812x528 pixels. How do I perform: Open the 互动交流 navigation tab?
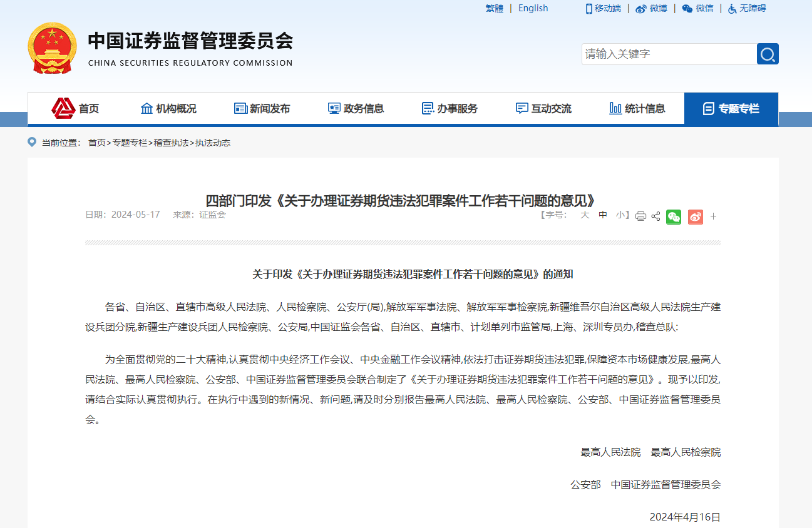543,109
